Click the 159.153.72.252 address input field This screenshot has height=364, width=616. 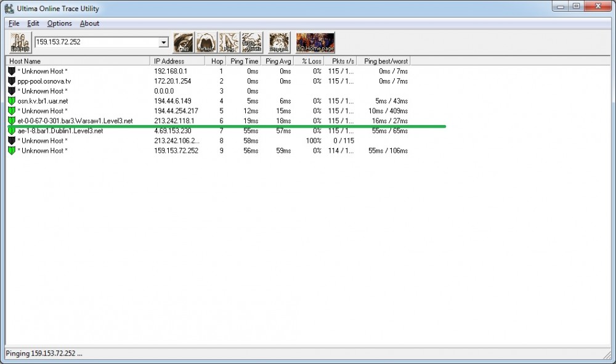click(x=97, y=42)
